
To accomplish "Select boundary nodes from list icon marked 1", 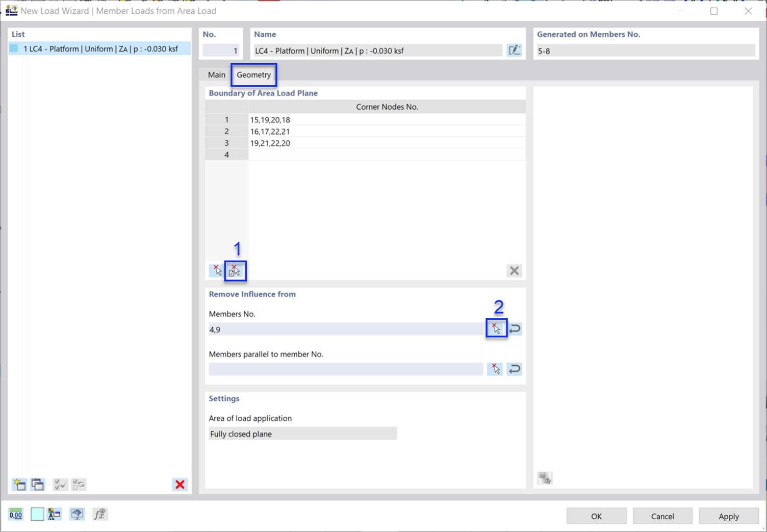I will point(235,270).
